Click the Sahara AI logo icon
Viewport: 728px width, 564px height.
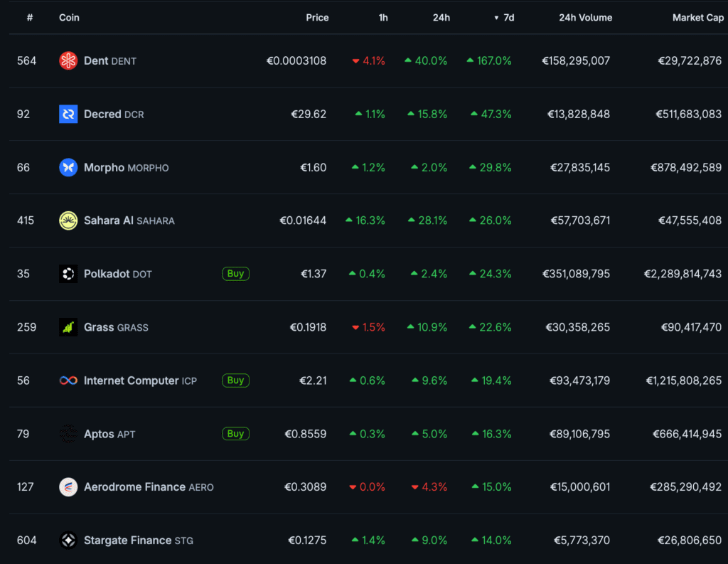[x=68, y=220]
